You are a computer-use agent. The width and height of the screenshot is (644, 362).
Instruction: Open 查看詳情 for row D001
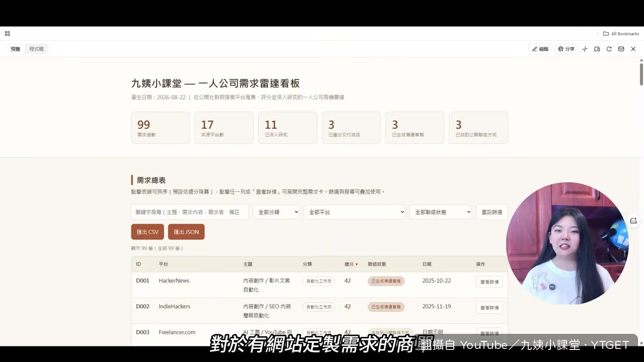489,282
